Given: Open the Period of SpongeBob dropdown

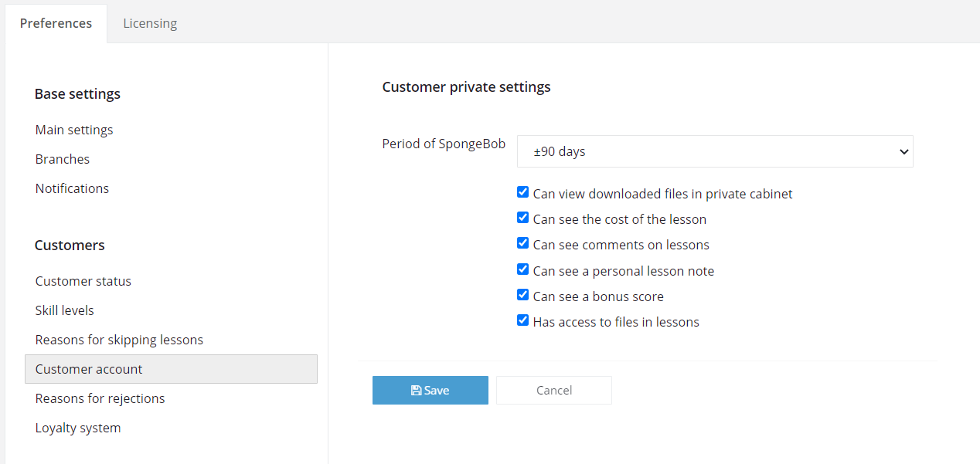Looking at the screenshot, I should (715, 151).
